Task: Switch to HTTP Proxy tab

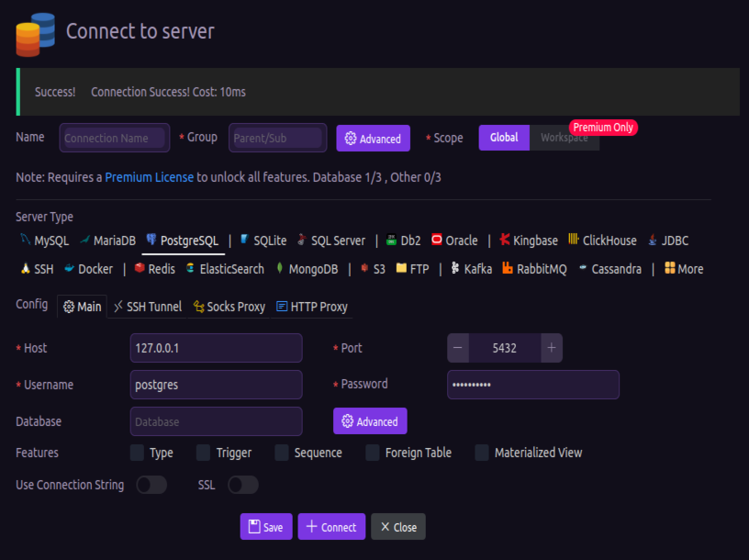Action: pyautogui.click(x=312, y=307)
